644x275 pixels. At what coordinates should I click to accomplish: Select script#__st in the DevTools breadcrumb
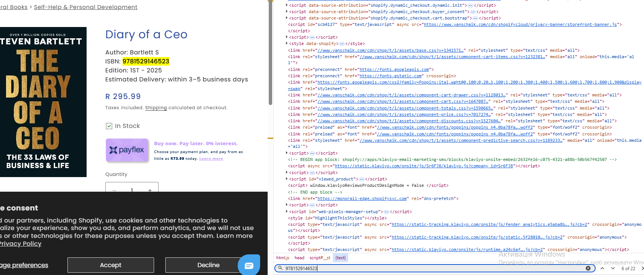pos(320,258)
